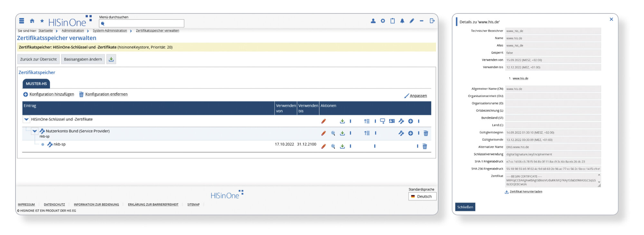View details of nkb-sp with magnifier

[333, 146]
